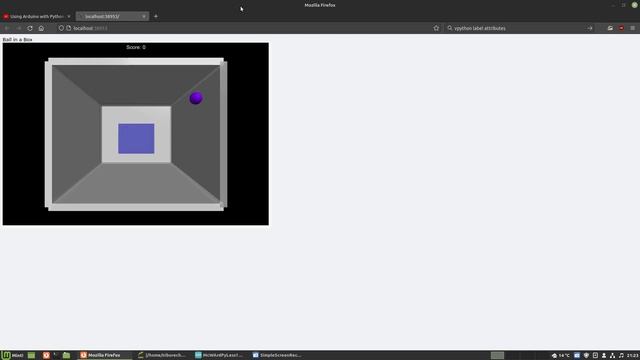This screenshot has height=360, width=640.
Task: Switch to the /home/triborech taskbar window
Action: [162, 355]
